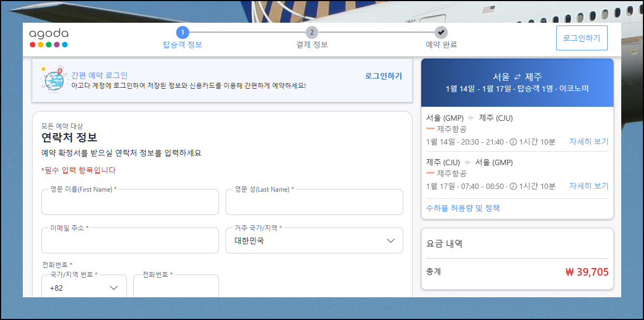Click the 1월 14일 · 20:30 - 21:40 time text
Image resolution: width=644 pixels, height=320 pixels.
[x=465, y=142]
